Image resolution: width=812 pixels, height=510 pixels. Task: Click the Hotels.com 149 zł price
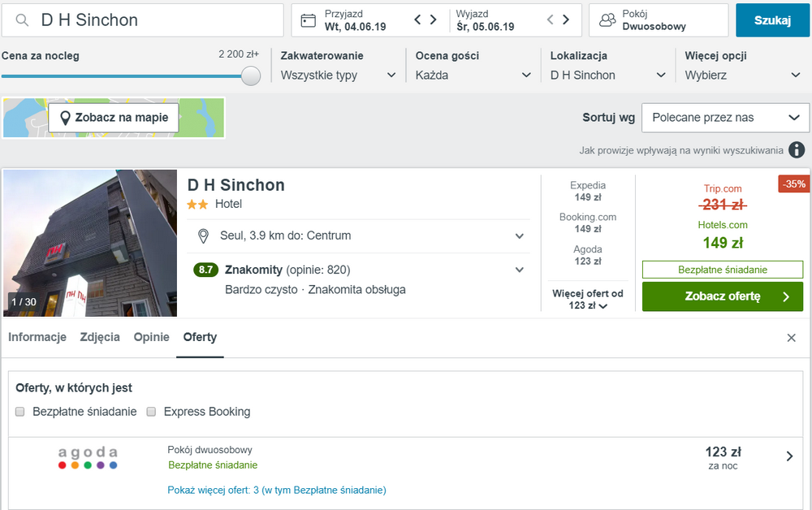(723, 242)
